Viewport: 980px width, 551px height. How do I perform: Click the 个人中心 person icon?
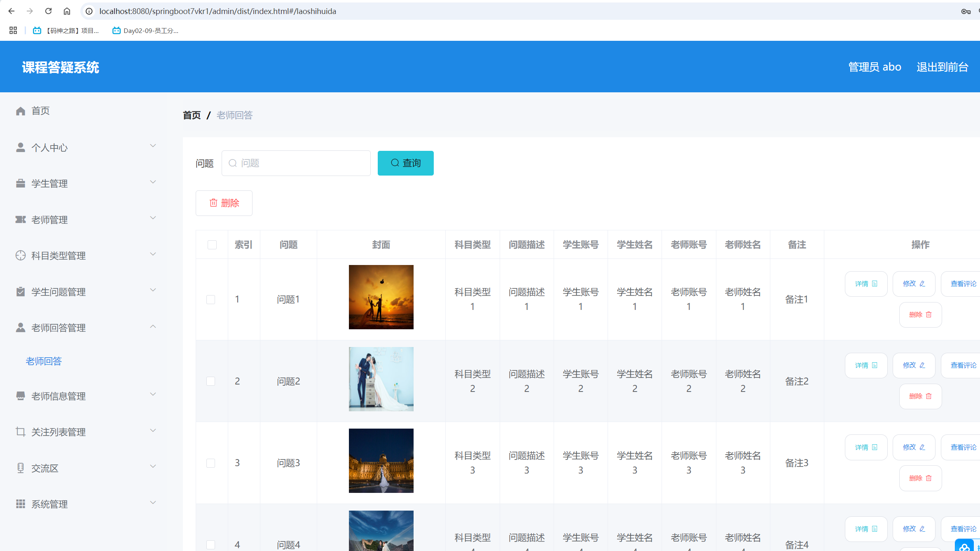coord(21,147)
